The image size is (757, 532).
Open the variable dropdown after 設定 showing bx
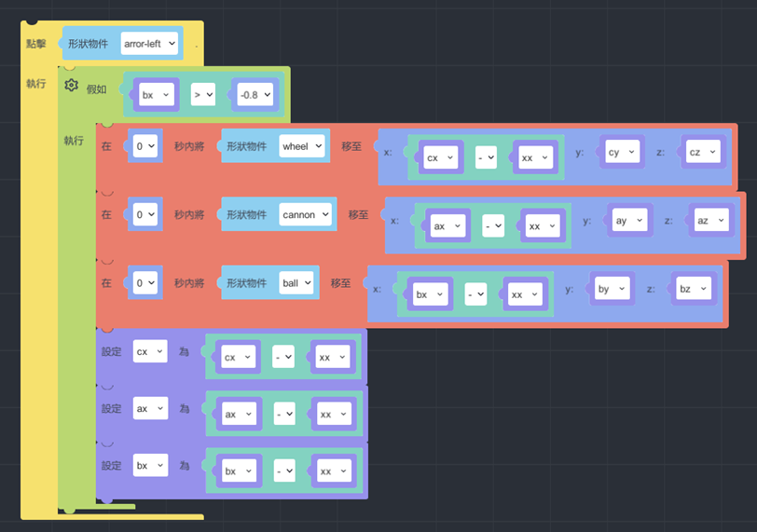pyautogui.click(x=150, y=464)
